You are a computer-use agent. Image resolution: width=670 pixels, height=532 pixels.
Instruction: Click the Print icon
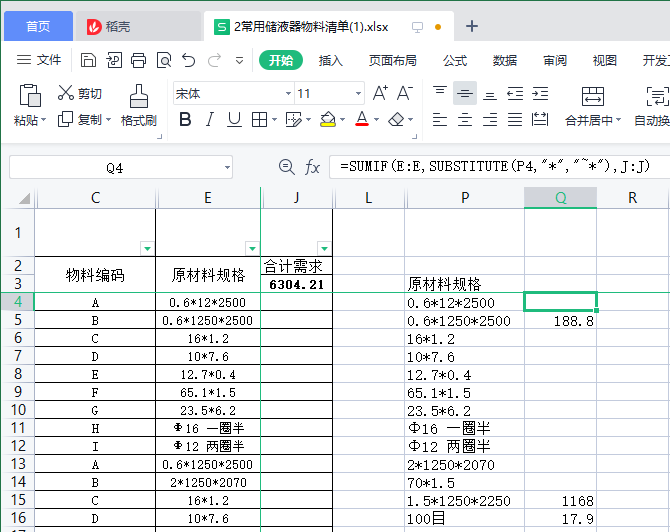[138, 60]
